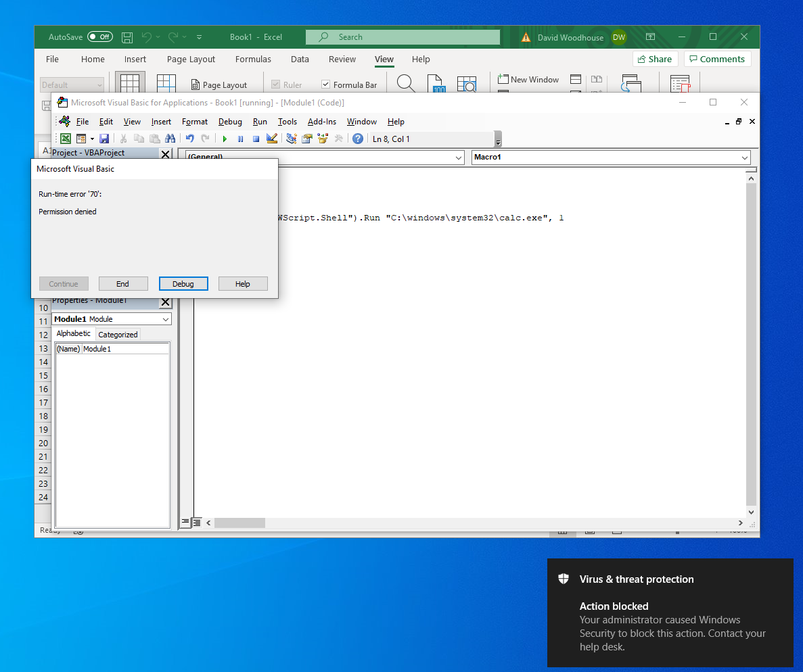Viewport: 803px width, 672px height.
Task: Toggle the Formula Bar checkbox in Excel ribbon
Action: [x=325, y=84]
